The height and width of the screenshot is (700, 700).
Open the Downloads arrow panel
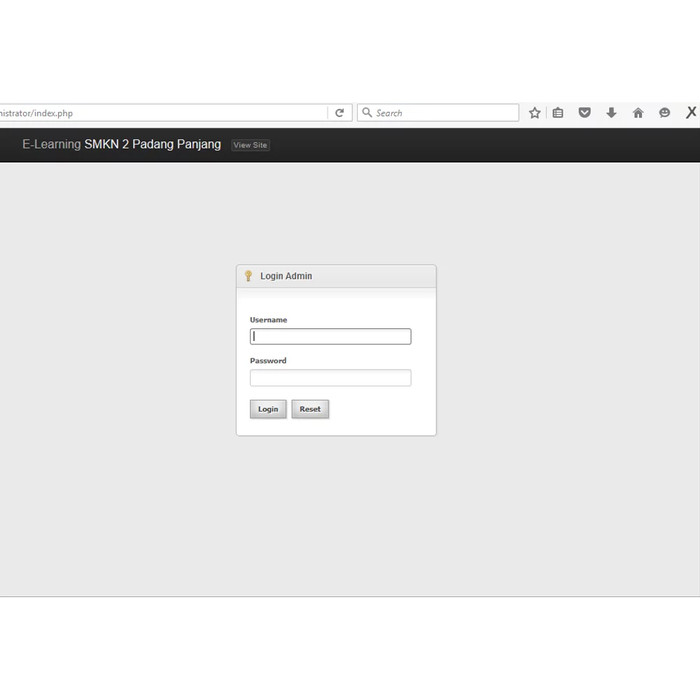click(611, 113)
